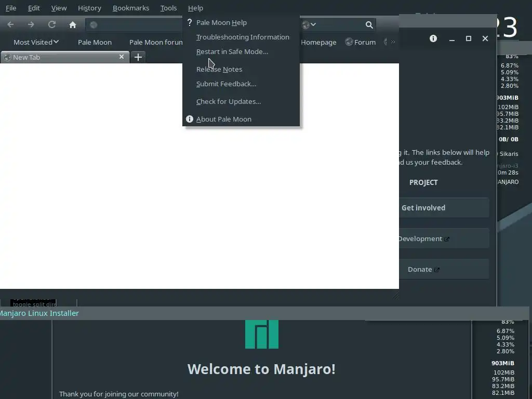The width and height of the screenshot is (532, 399).
Task: Open the search engine selector dropdown
Action: 309,24
